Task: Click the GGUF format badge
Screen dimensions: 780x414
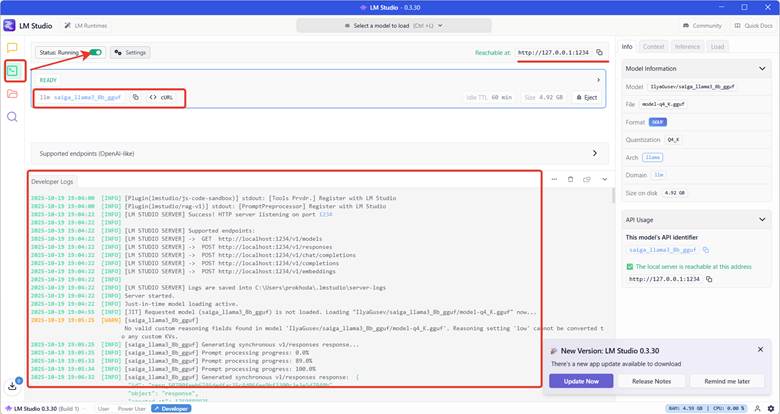Action: [658, 122]
